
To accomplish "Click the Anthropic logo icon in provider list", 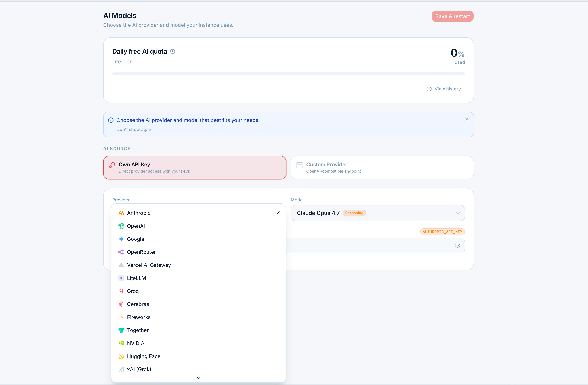I will click(121, 213).
